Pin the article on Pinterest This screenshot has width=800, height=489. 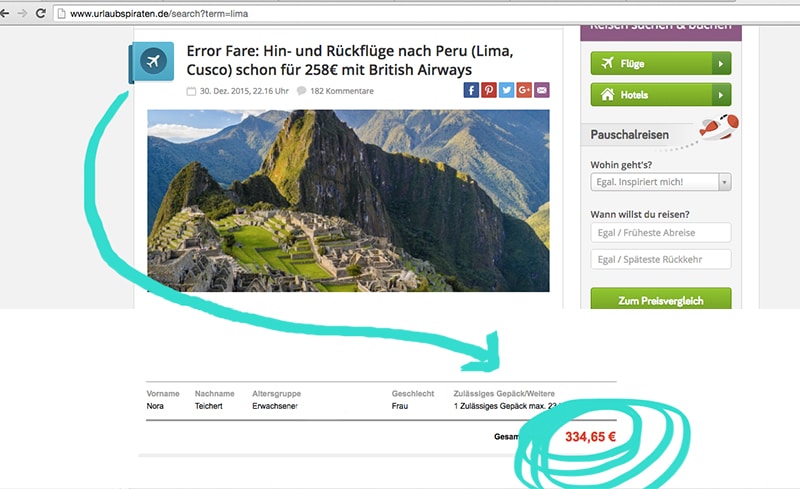[x=489, y=90]
